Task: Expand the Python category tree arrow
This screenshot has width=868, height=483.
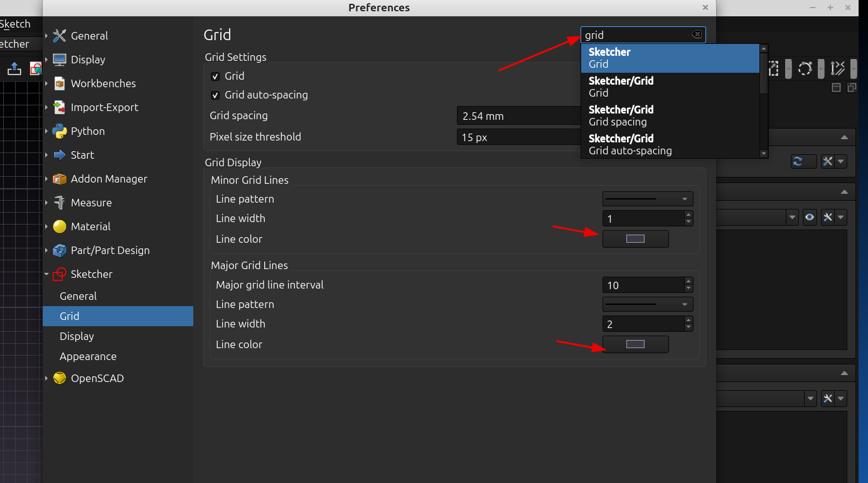Action: 46,131
